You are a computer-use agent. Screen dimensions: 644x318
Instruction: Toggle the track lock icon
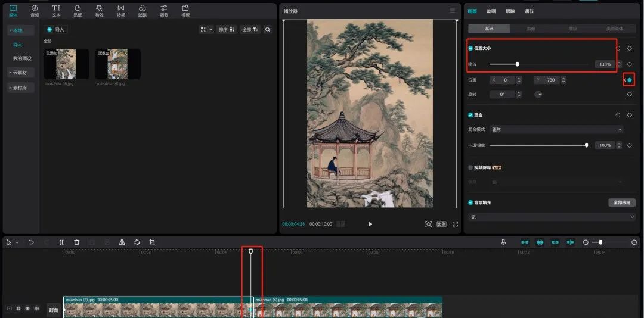[x=18, y=308]
